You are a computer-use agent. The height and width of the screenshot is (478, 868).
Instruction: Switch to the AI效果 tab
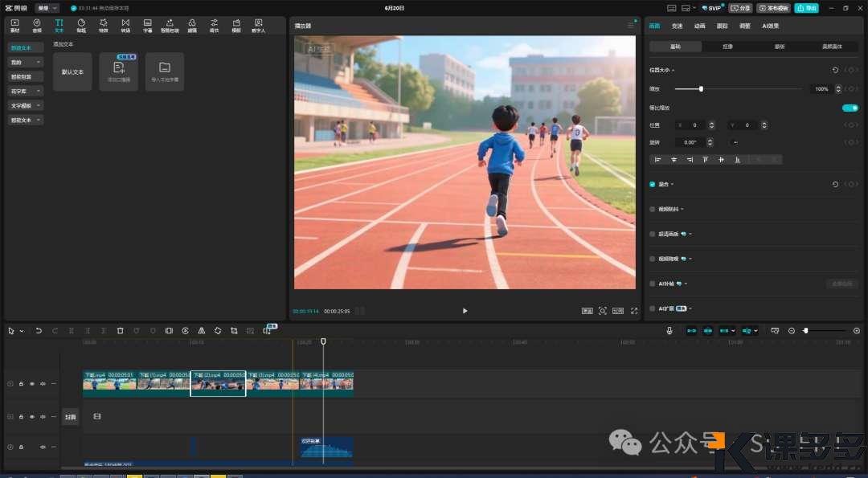[770, 26]
